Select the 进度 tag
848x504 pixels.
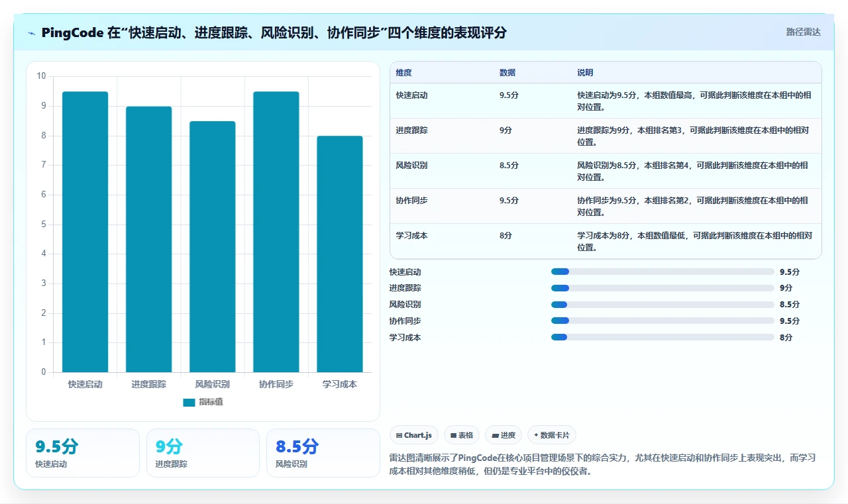coord(503,435)
